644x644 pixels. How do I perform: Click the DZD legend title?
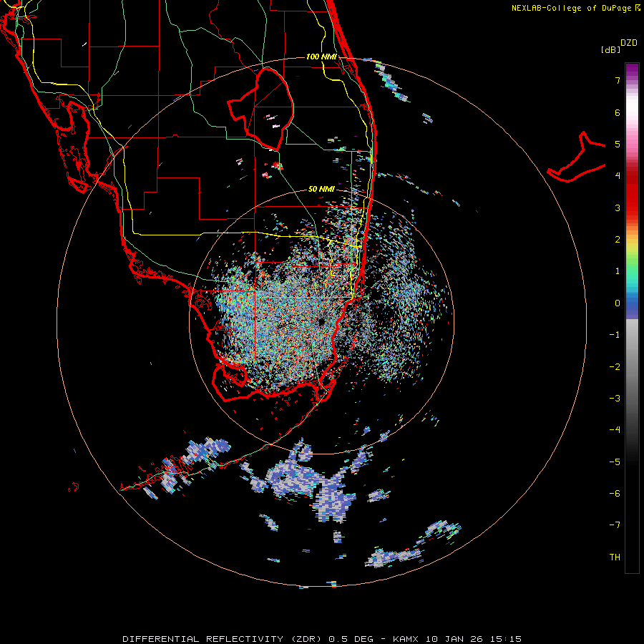pos(629,43)
